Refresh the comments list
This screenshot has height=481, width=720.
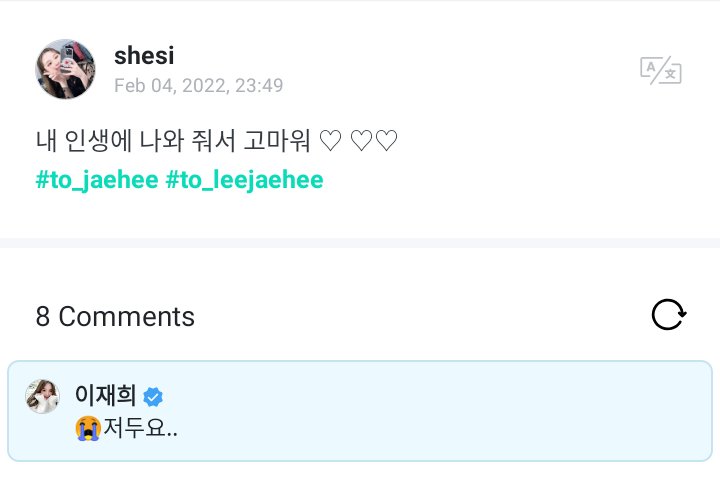point(669,315)
